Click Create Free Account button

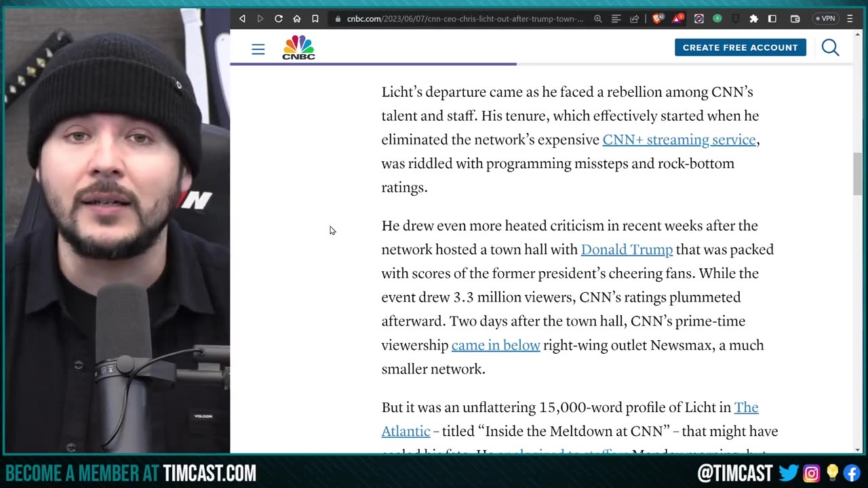pos(740,47)
